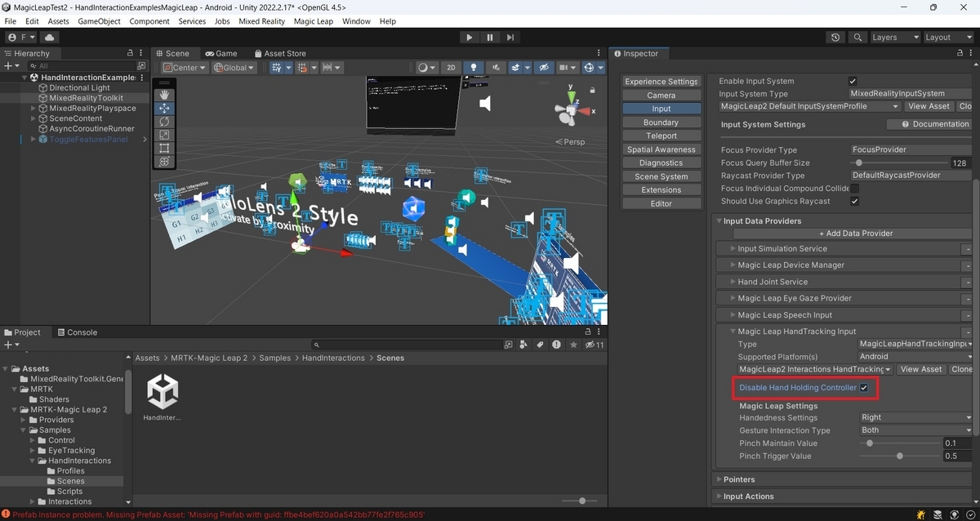Switch to the Console tab
The image size is (980, 521).
click(x=76, y=332)
